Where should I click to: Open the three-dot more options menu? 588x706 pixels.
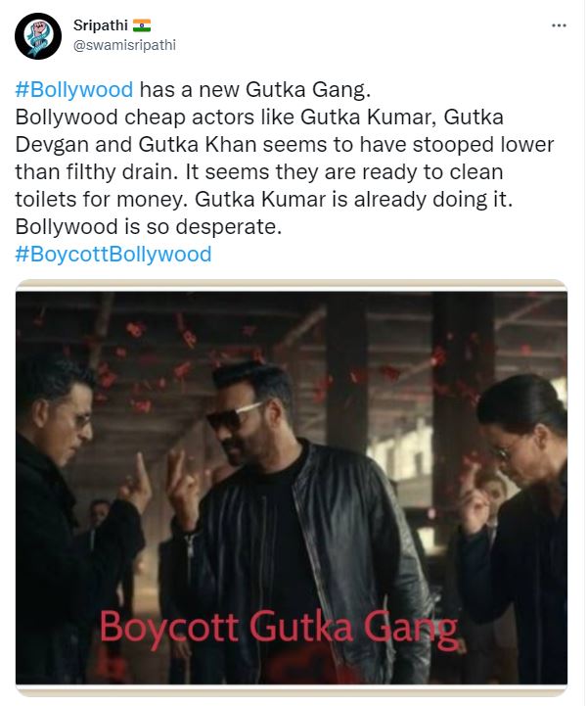pyautogui.click(x=559, y=25)
